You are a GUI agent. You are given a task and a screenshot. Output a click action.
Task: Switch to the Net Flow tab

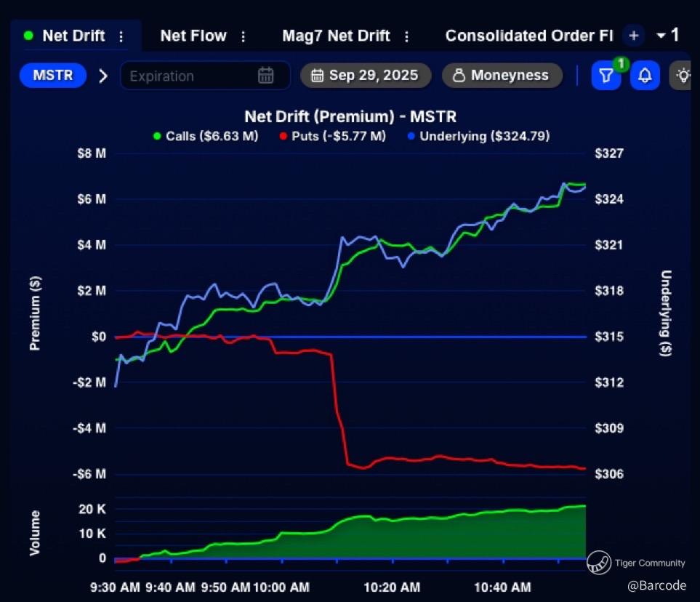coord(193,36)
